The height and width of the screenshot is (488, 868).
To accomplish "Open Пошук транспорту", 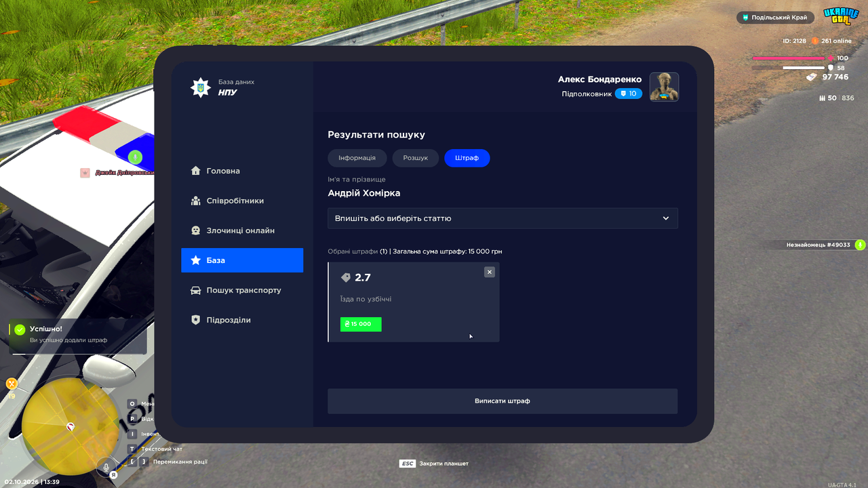I will click(x=242, y=290).
